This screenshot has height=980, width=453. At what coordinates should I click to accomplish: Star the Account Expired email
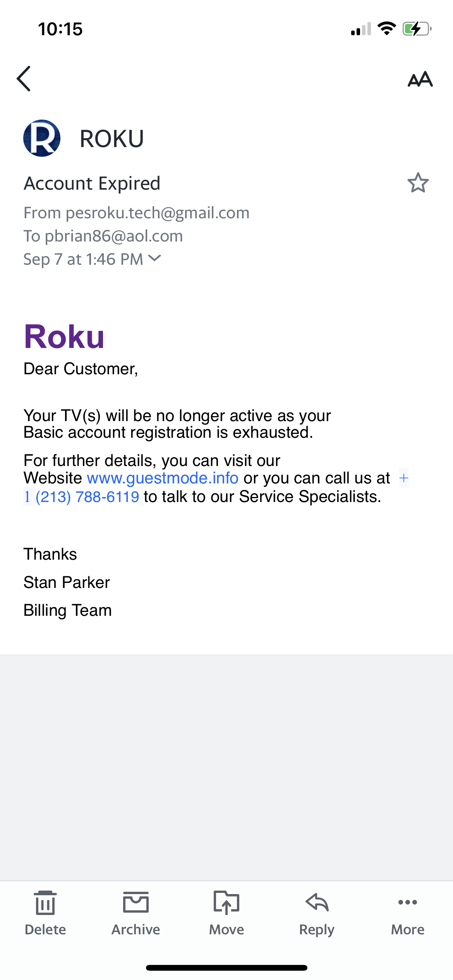[x=418, y=183]
